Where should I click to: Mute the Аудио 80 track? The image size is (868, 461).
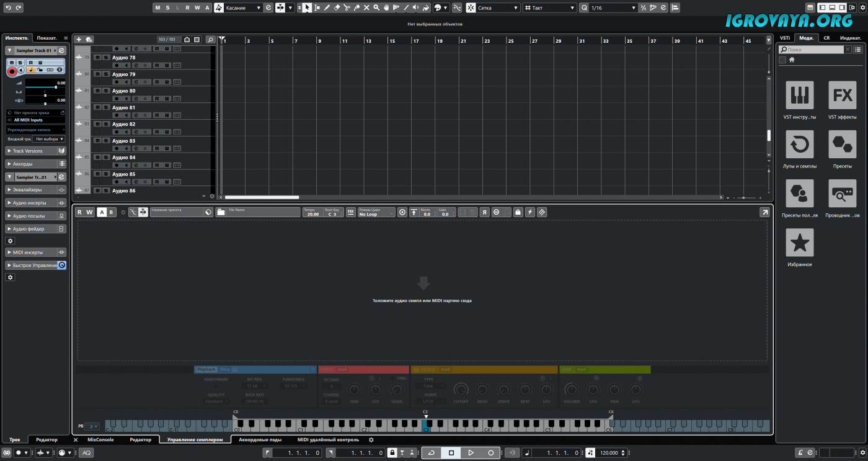pyautogui.click(x=97, y=91)
